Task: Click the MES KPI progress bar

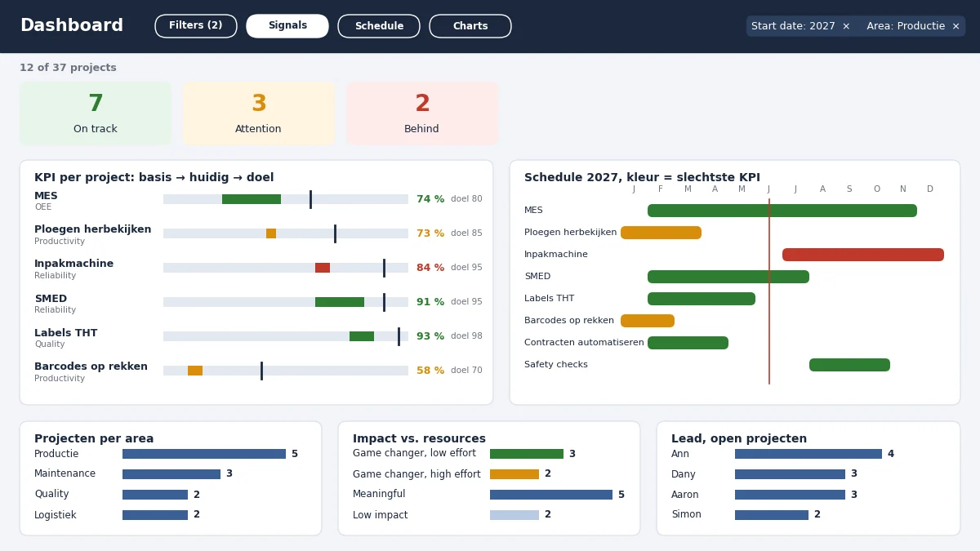Action: click(x=286, y=199)
